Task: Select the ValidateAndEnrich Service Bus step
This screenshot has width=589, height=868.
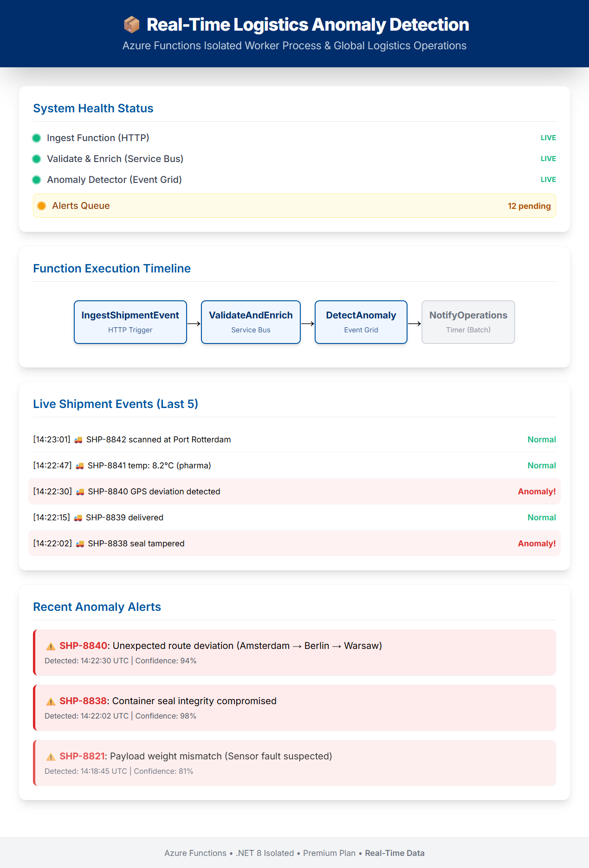Action: [x=251, y=322]
